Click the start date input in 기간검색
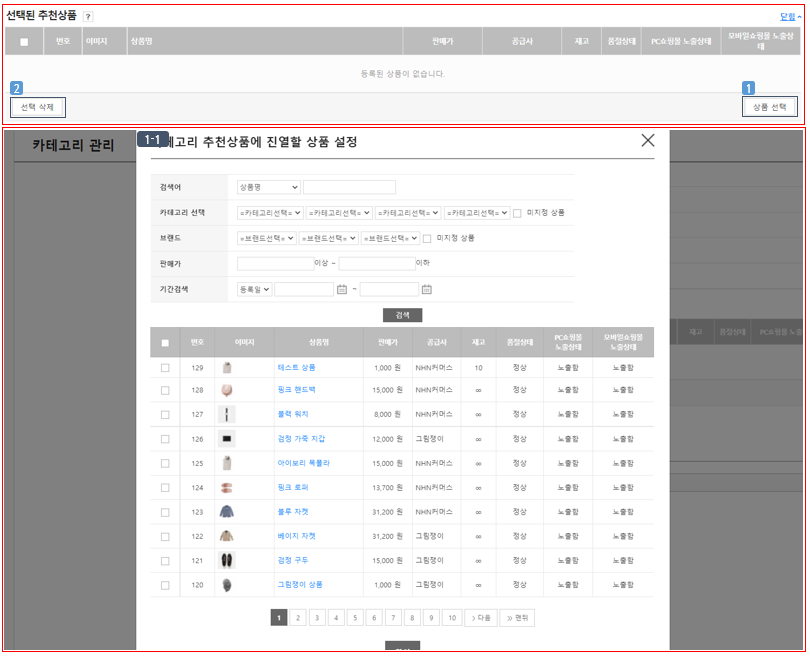The height and width of the screenshot is (657, 810). (x=304, y=289)
